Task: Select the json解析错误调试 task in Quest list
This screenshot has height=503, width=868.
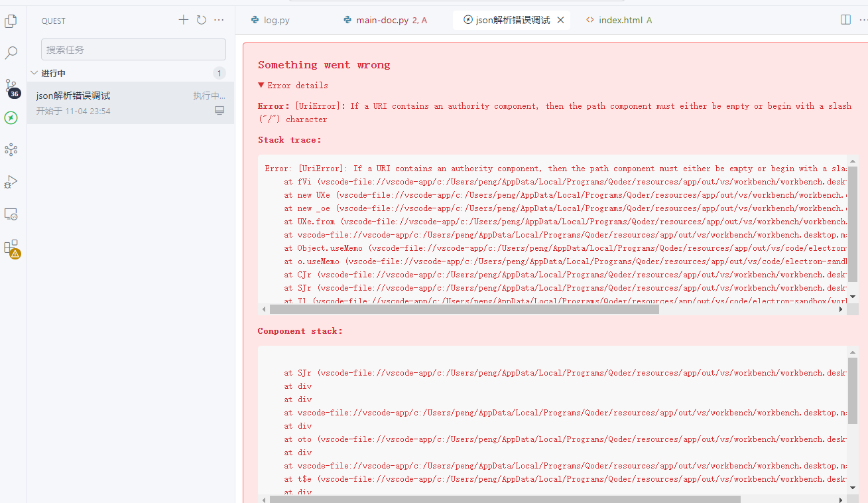Action: coord(131,103)
